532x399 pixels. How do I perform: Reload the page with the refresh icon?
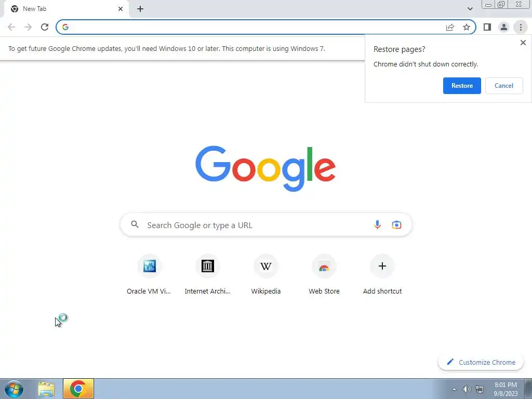click(45, 27)
